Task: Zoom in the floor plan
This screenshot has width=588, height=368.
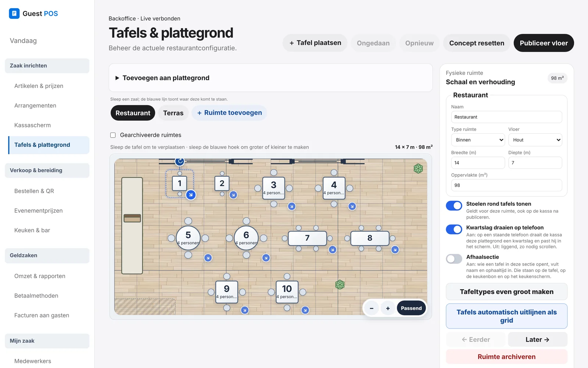Action: coord(388,308)
